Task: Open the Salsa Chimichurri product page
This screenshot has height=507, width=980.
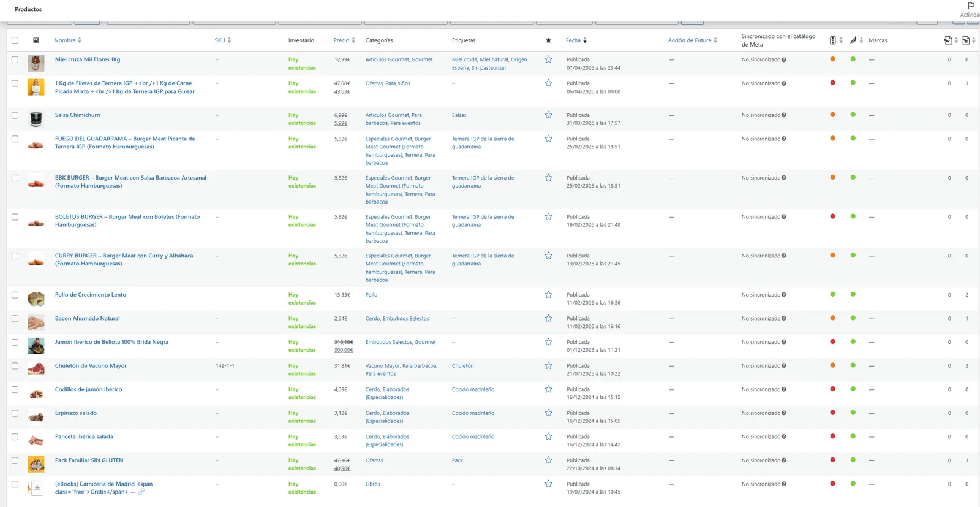Action: click(x=78, y=115)
